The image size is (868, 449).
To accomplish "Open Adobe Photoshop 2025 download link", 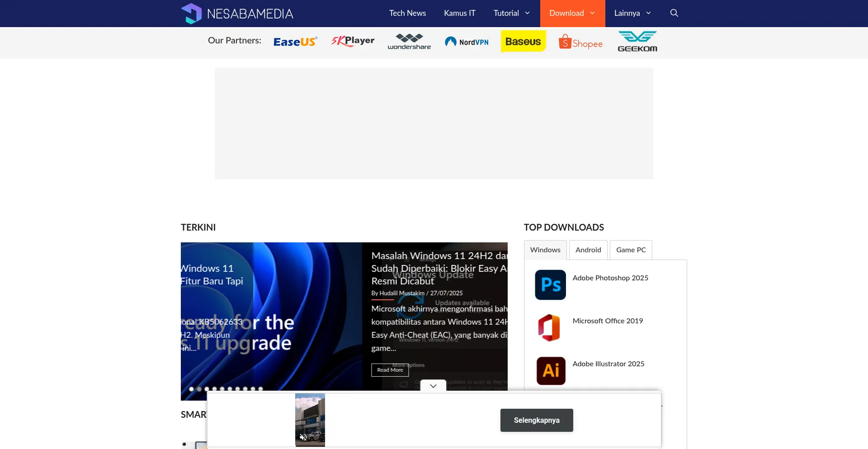I will click(610, 278).
